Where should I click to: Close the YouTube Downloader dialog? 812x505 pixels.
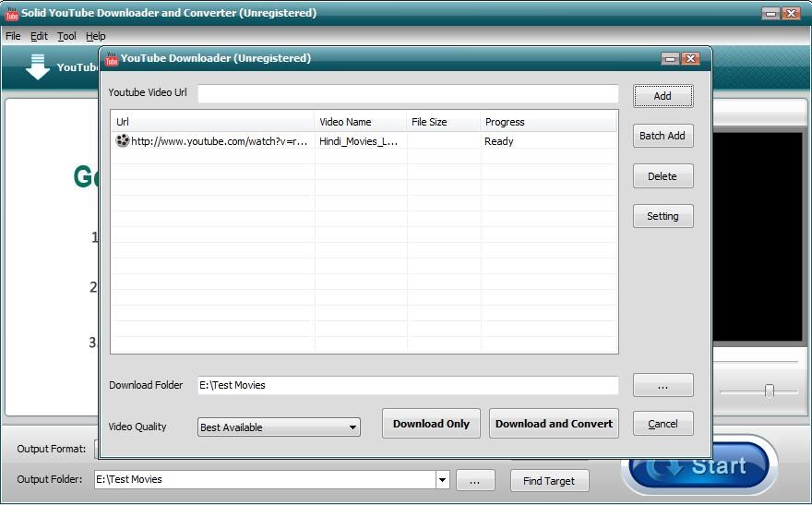coord(690,58)
